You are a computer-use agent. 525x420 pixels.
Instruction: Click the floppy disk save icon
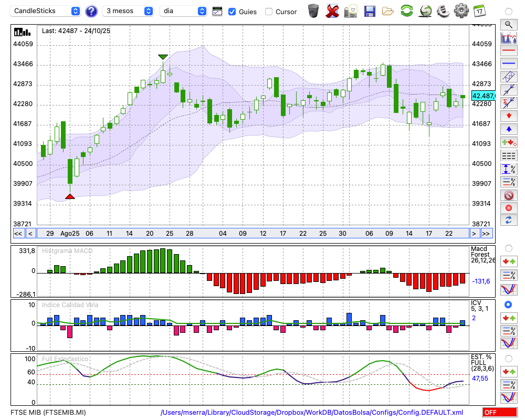(x=370, y=11)
